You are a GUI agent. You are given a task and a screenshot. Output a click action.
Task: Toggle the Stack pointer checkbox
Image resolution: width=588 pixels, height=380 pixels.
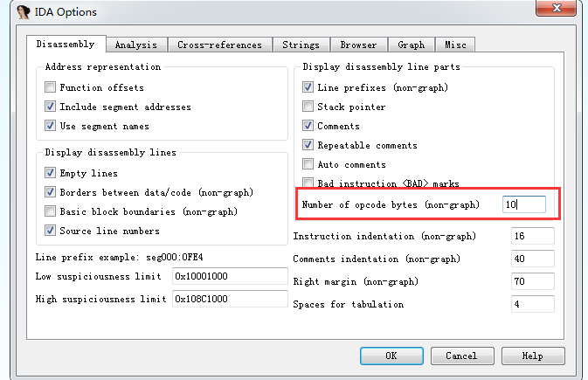pos(308,107)
